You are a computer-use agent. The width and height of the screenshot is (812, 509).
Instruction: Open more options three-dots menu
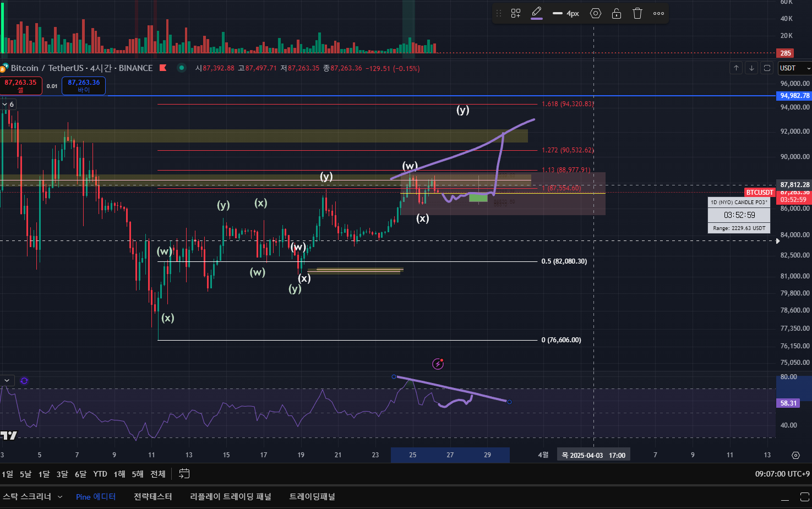(x=659, y=13)
